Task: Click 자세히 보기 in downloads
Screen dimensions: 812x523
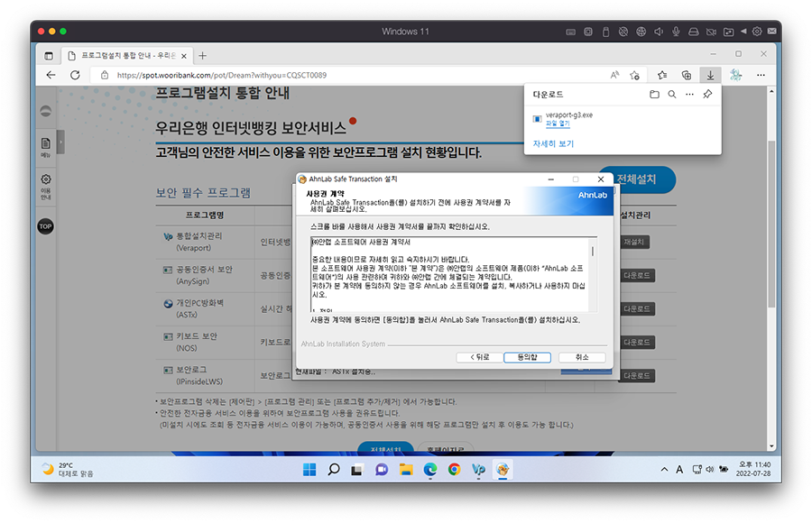Action: point(553,144)
